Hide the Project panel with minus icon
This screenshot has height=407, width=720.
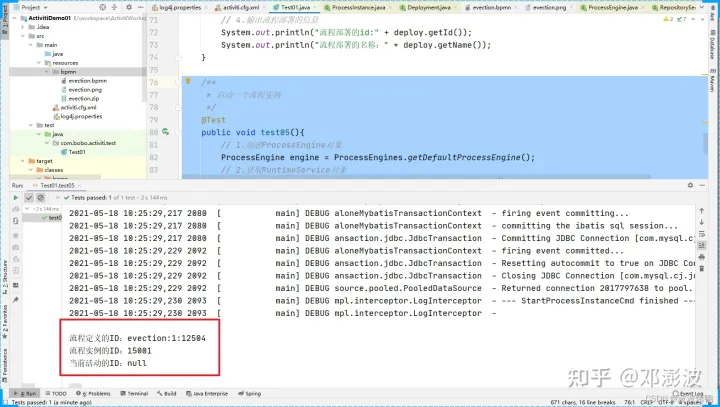[x=140, y=7]
